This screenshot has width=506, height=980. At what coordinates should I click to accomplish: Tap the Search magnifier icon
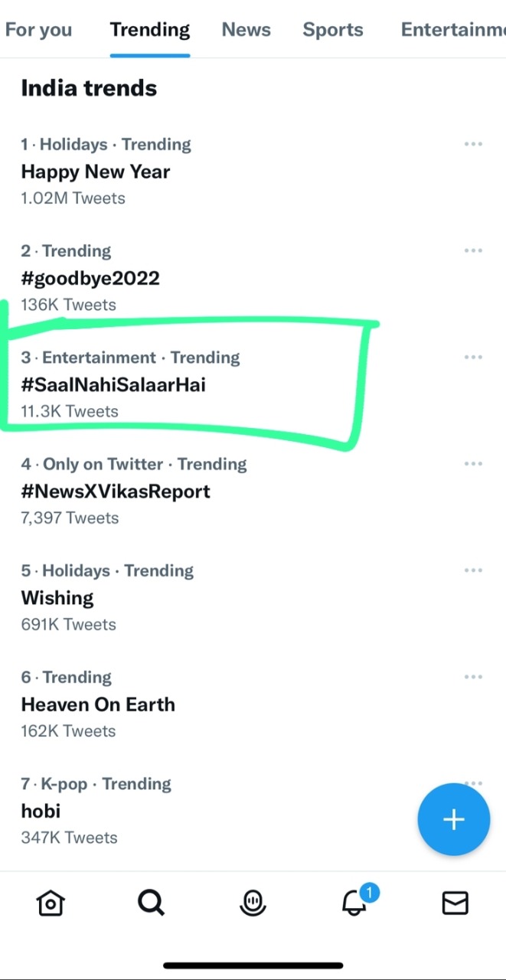(x=151, y=903)
